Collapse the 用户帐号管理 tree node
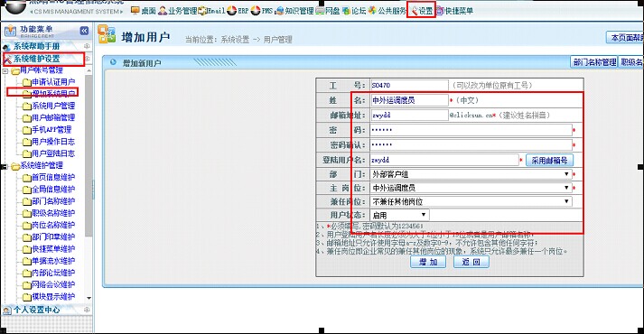644x334 pixels. tap(5, 71)
